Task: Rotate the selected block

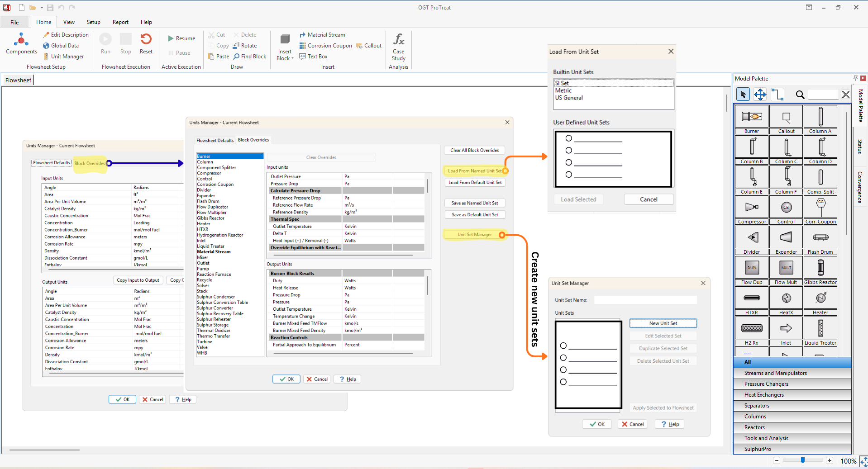Action: point(245,46)
